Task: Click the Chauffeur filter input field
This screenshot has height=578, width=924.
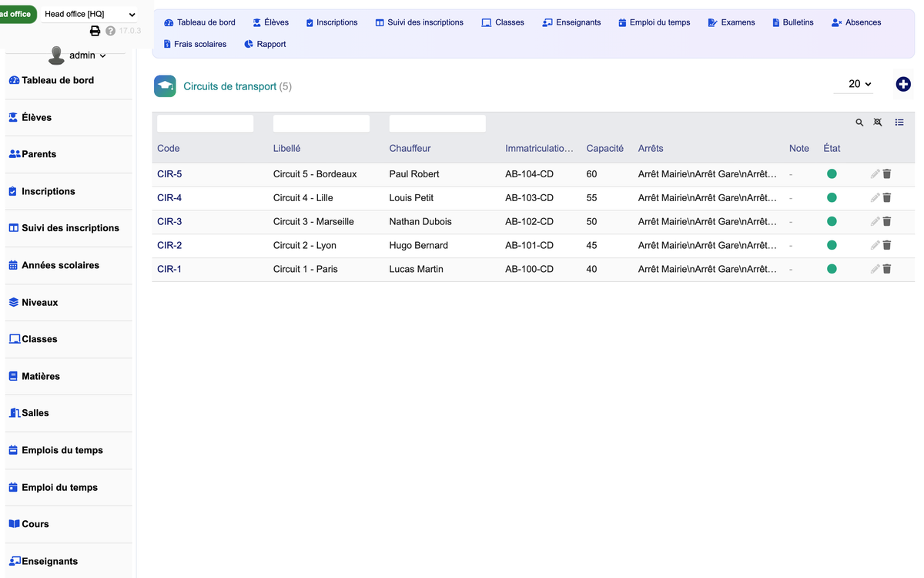Action: (x=437, y=123)
